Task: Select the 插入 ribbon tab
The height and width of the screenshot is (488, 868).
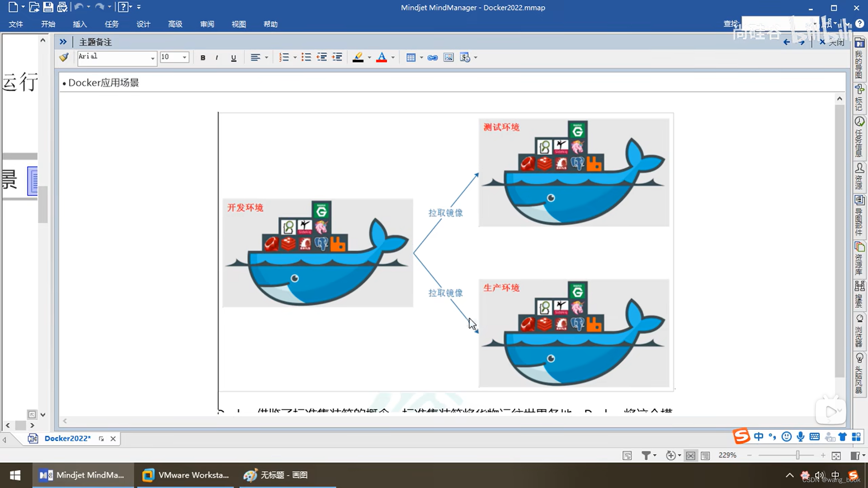Action: point(80,24)
